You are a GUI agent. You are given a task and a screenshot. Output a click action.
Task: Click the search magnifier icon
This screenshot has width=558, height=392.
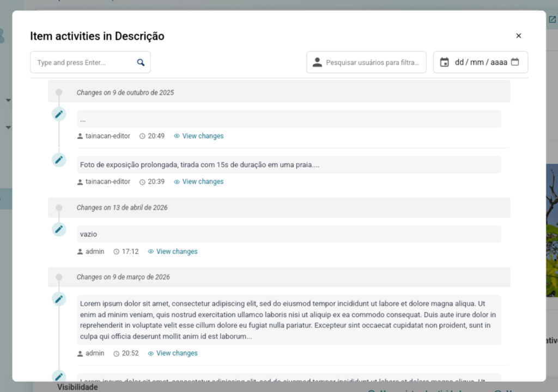click(x=141, y=63)
